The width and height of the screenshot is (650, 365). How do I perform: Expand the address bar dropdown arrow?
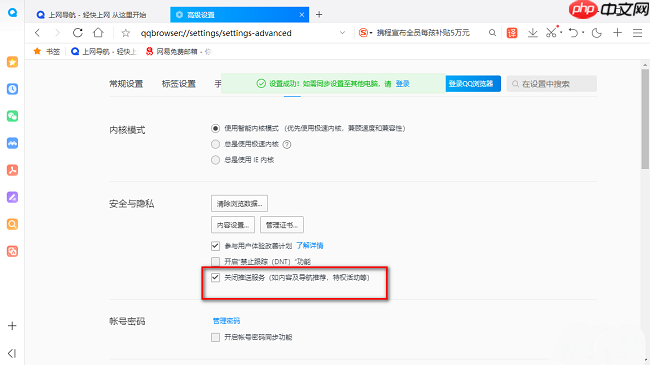[342, 33]
